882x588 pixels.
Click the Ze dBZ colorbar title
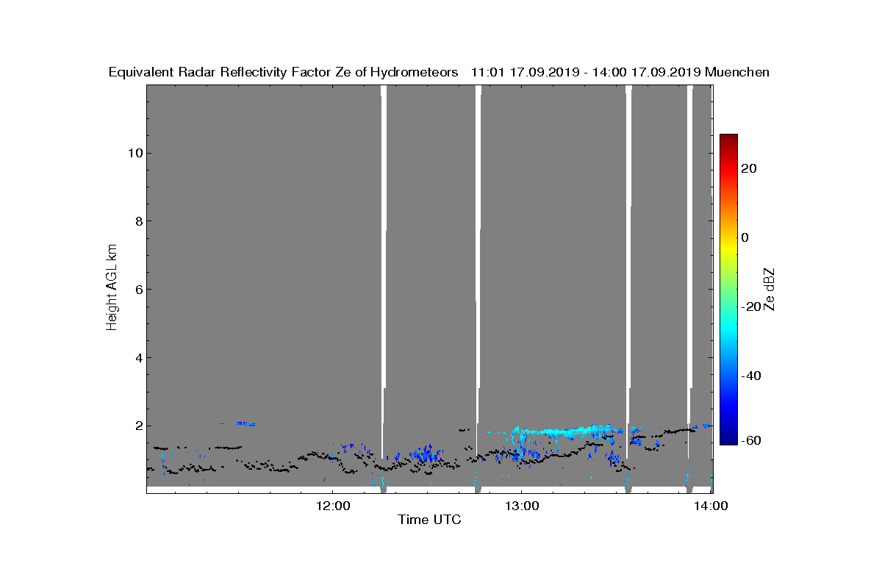pyautogui.click(x=770, y=289)
